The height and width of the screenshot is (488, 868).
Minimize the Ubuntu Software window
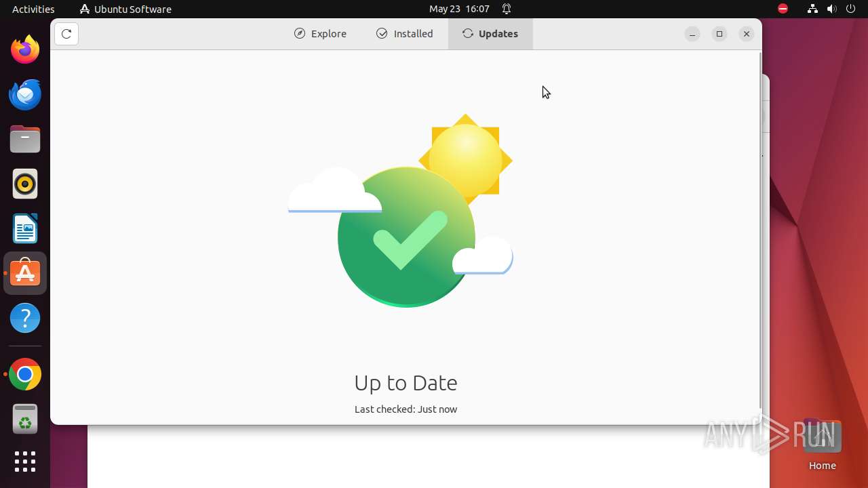(x=692, y=34)
